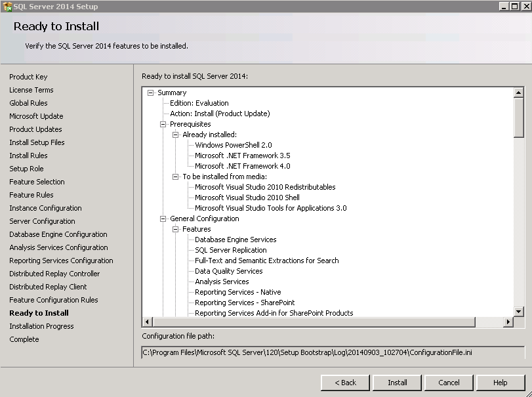This screenshot has width=532, height=397.
Task: Select the Distributed Replay Controller step
Action: [x=54, y=274]
